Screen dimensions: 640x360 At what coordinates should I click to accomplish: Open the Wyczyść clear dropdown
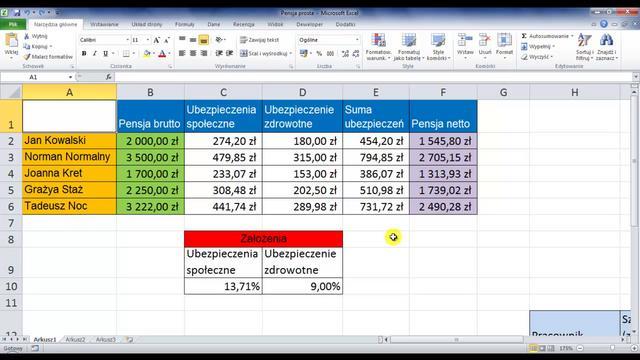[539, 57]
